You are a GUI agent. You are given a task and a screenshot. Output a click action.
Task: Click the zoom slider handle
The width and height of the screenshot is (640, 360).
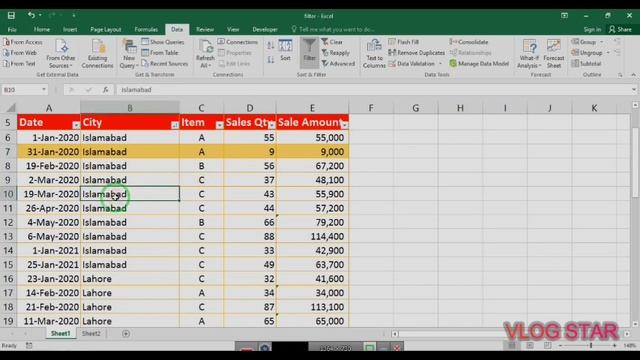(591, 345)
